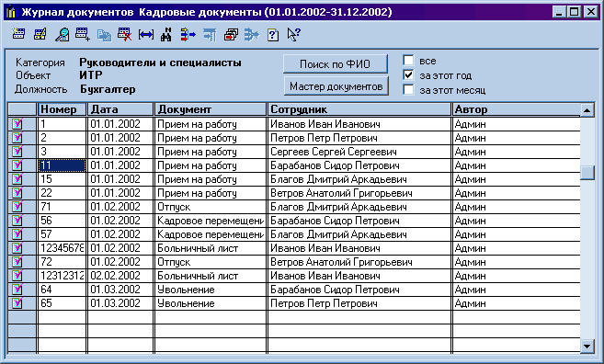This screenshot has height=364, width=604.
Task: Click the 'Бухгалтер' position value
Action: (x=108, y=89)
